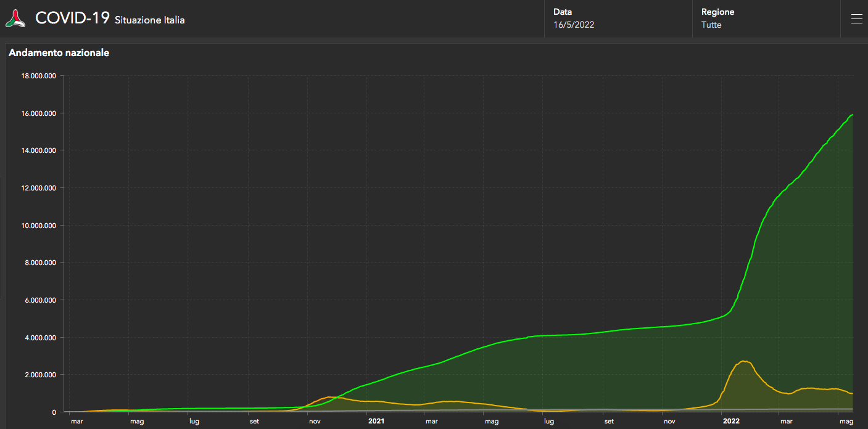Image resolution: width=868 pixels, height=429 pixels.
Task: Click the 2022 label on the time axis
Action: coord(732,422)
